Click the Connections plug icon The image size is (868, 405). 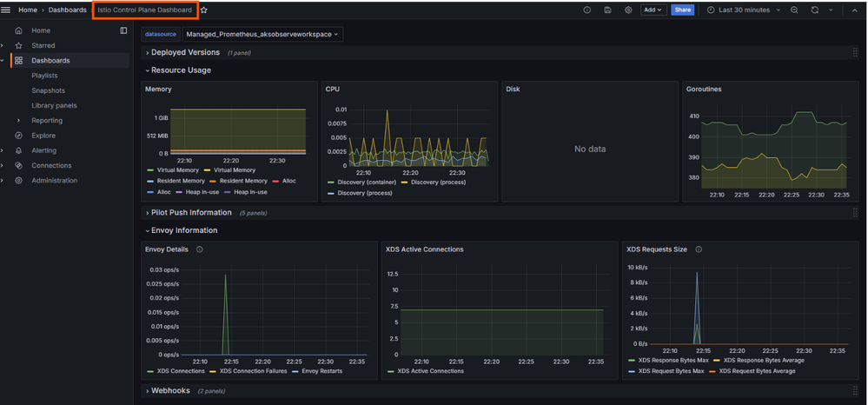point(19,165)
